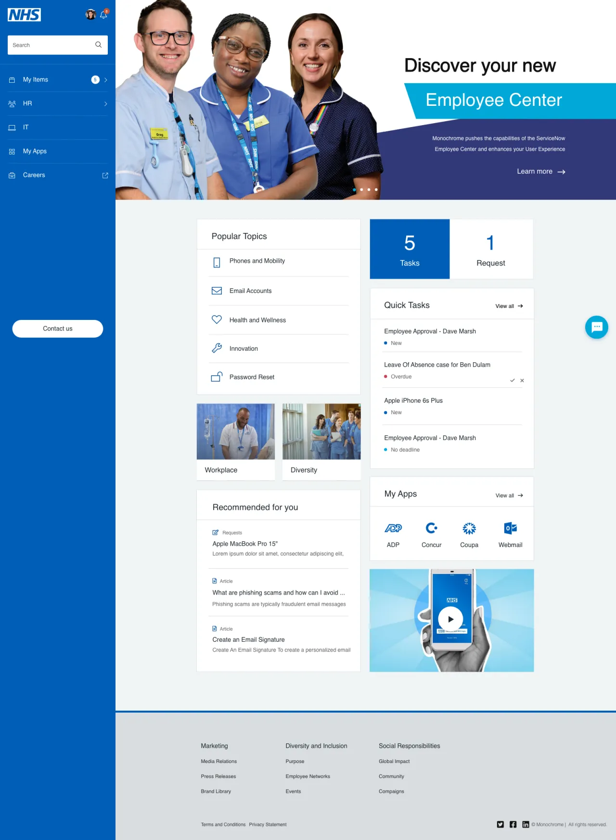The height and width of the screenshot is (840, 616).
Task: Select the third carousel dot
Action: pyautogui.click(x=369, y=190)
